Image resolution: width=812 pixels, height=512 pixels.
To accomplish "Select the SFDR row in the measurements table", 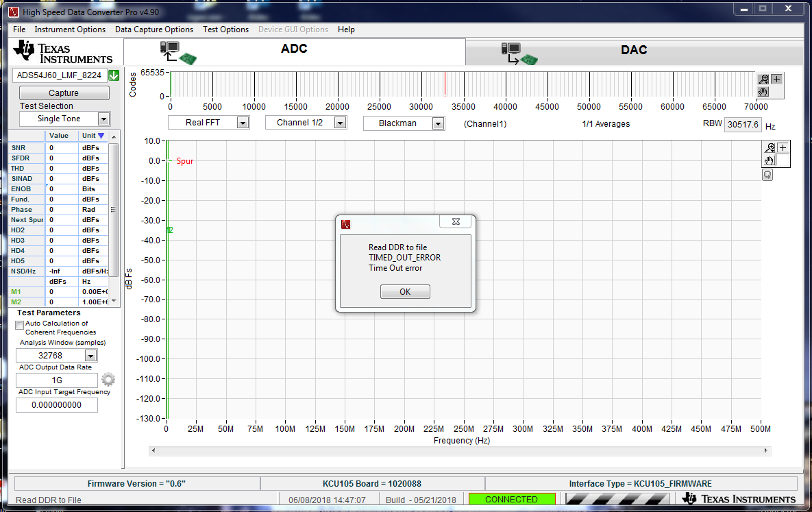I will point(58,158).
